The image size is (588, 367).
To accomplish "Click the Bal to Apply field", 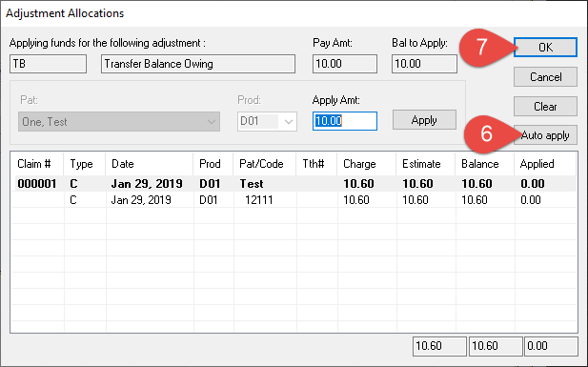I will pyautogui.click(x=424, y=64).
